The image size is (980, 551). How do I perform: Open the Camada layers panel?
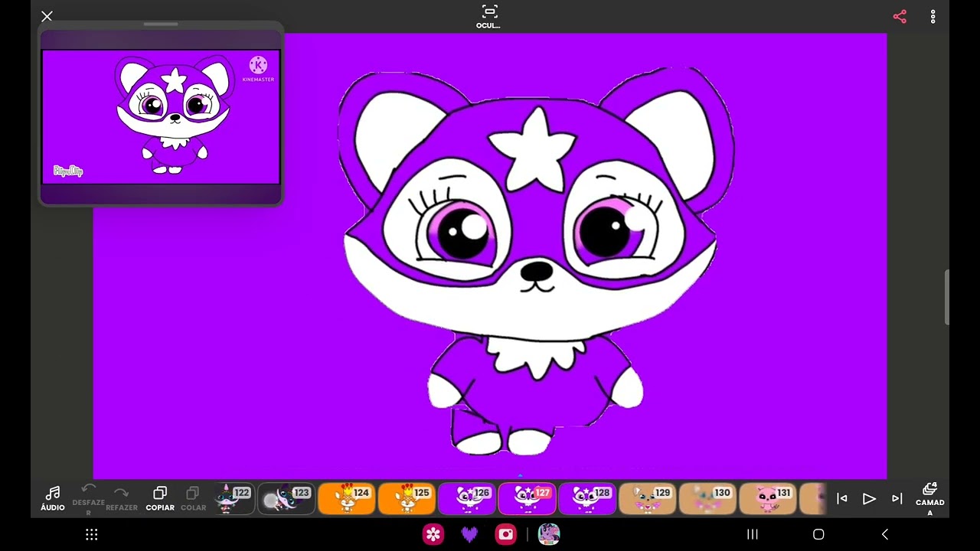tap(929, 497)
